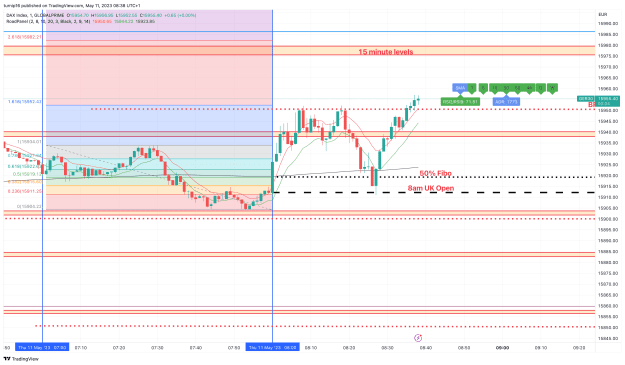Image resolution: width=625 pixels, height=365 pixels.
Task: Click '15 minute levels' annotation text
Action: [385, 52]
